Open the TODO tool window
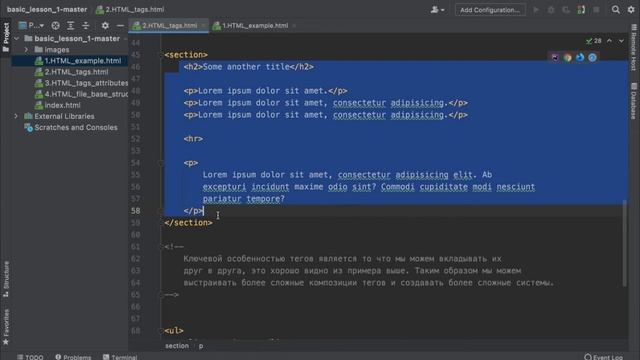Viewport: 640px width, 360px height. tap(30, 357)
